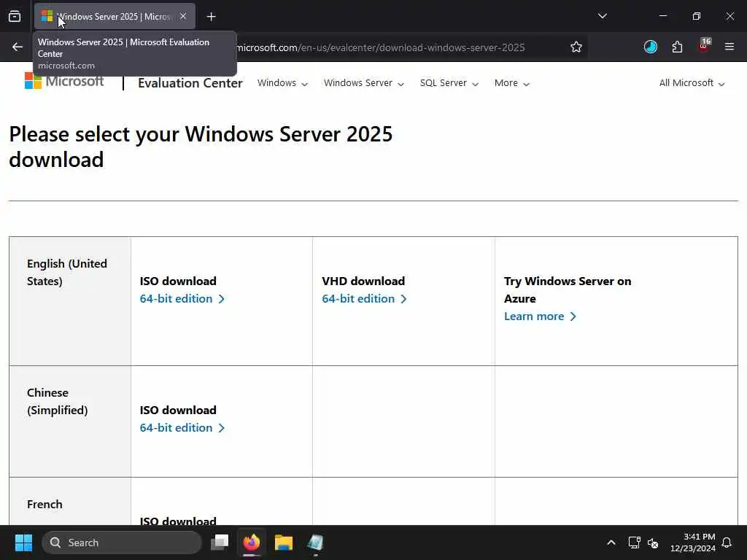
Task: Open the circular blue extension icon
Action: (x=650, y=47)
